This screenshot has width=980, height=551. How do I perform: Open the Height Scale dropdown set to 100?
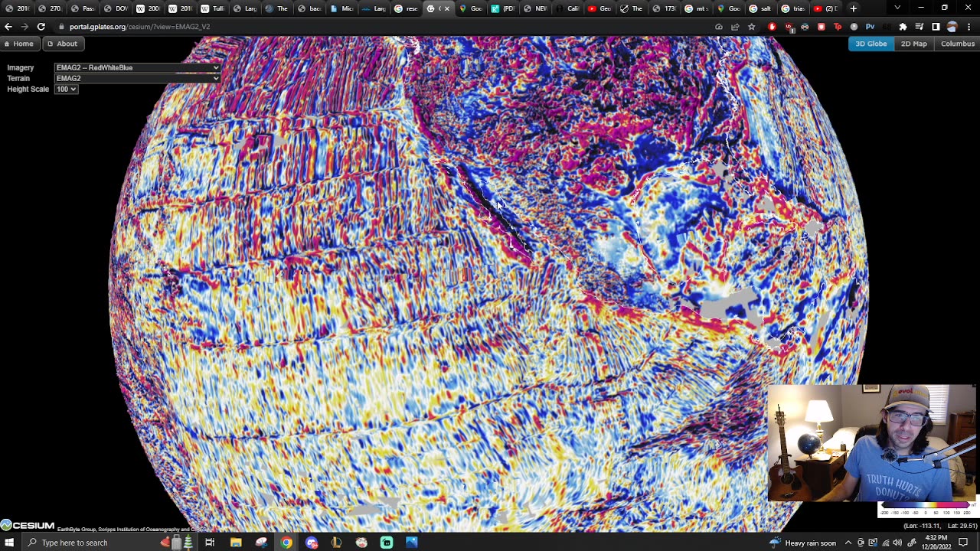point(66,89)
